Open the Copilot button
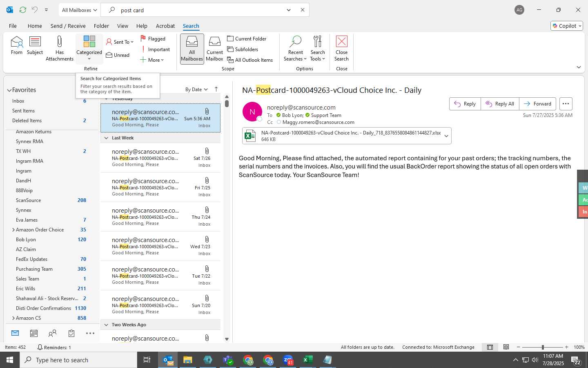The width and height of the screenshot is (588, 368). click(567, 26)
